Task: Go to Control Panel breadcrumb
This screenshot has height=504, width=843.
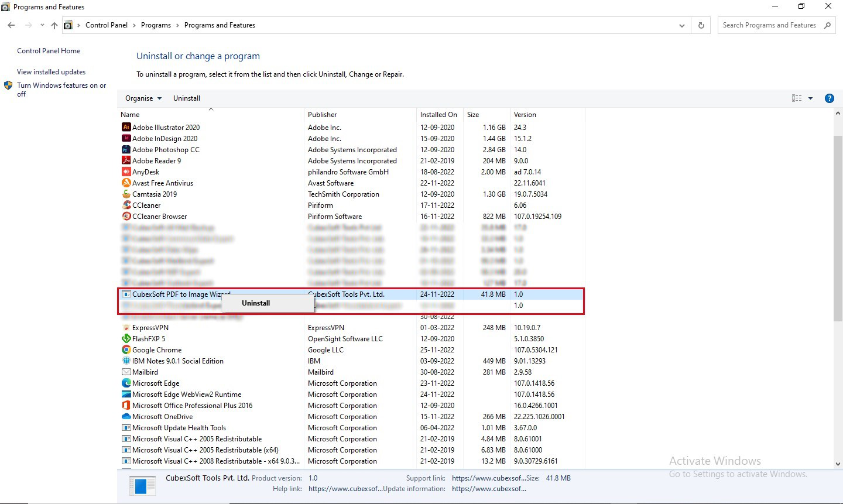Action: click(x=107, y=25)
